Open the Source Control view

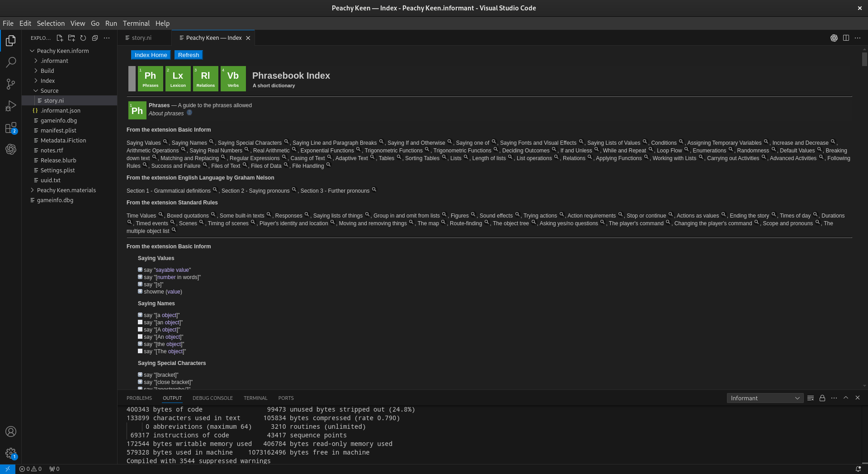coord(11,84)
